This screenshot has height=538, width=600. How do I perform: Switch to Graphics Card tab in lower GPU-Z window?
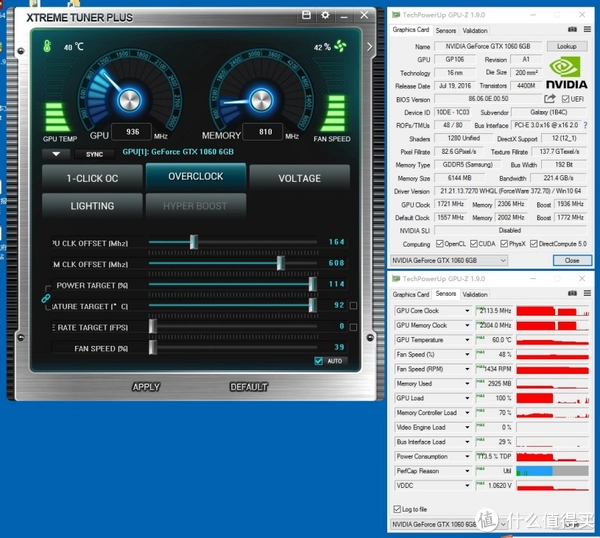tap(411, 294)
